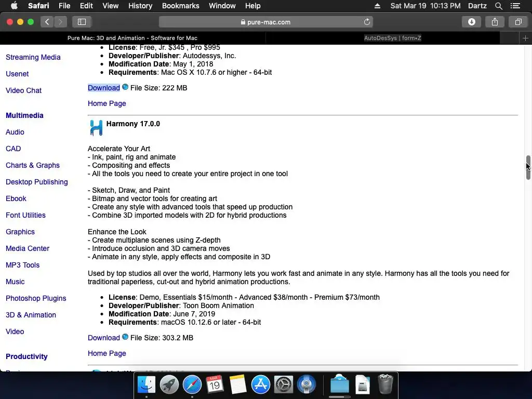Open the Apple menu
Image resolution: width=532 pixels, height=399 pixels.
pos(14,6)
